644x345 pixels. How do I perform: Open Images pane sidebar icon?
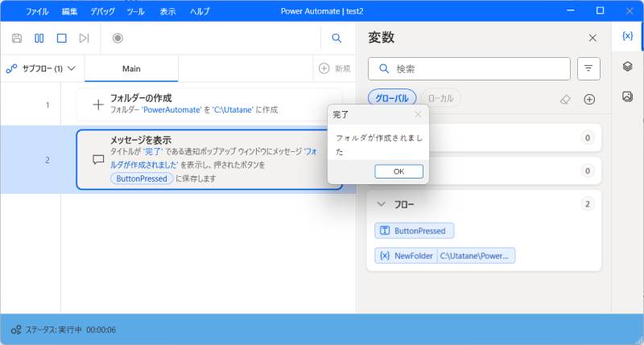[x=627, y=97]
